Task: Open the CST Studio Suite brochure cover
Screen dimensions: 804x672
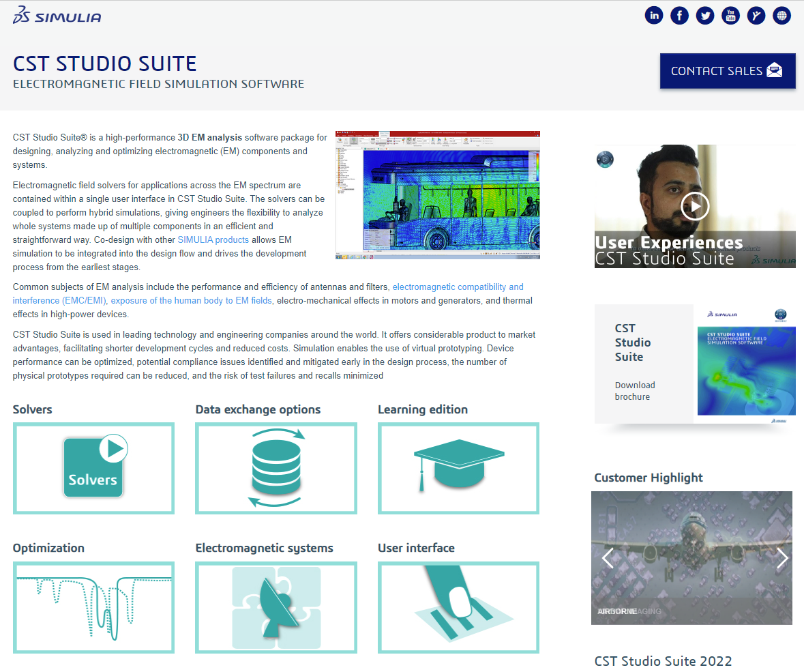Action: [747, 364]
